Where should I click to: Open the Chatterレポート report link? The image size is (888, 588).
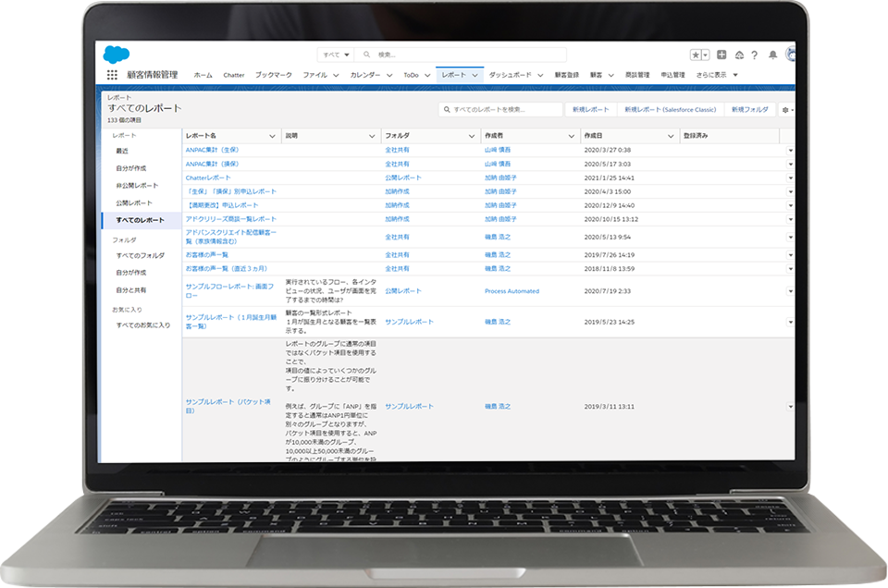208,178
